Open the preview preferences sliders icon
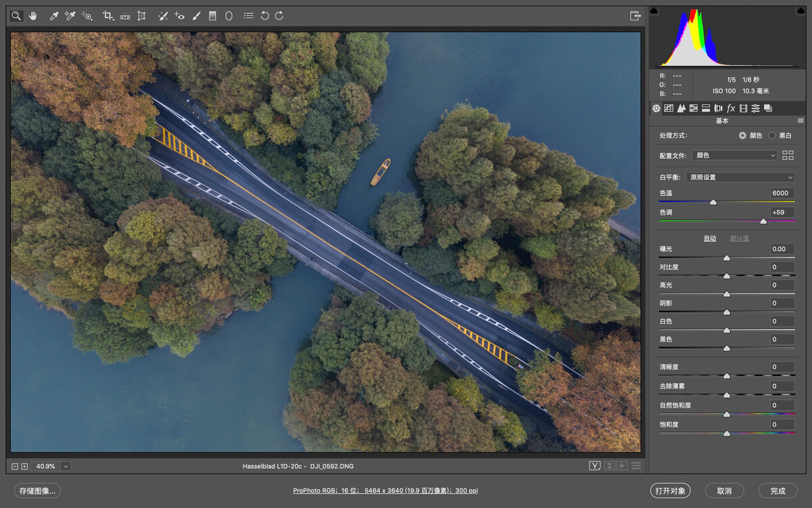Image resolution: width=812 pixels, height=508 pixels. [x=636, y=466]
